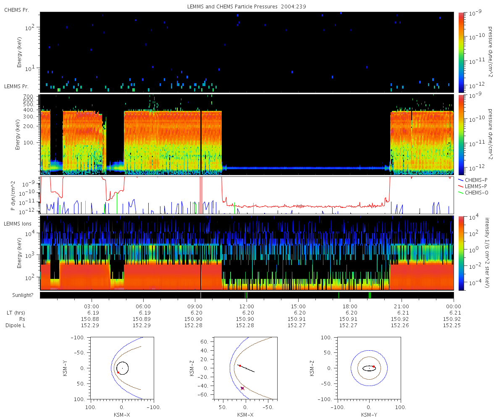Click the 15:00 time tick label
This screenshot has width=504, height=420.
[x=298, y=307]
